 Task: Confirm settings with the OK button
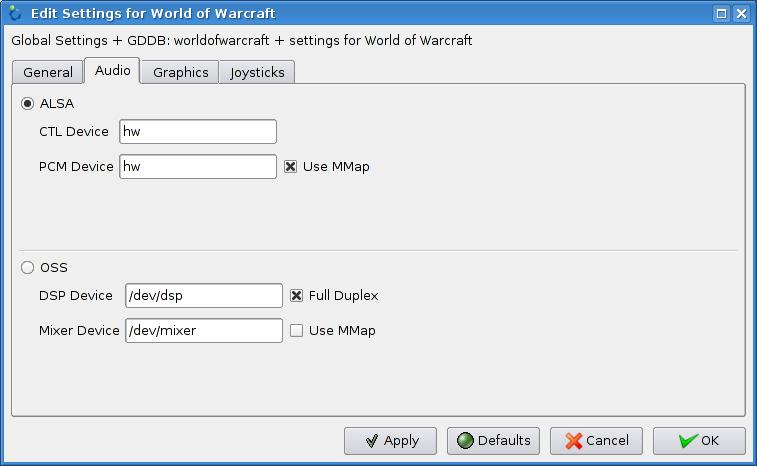point(698,440)
